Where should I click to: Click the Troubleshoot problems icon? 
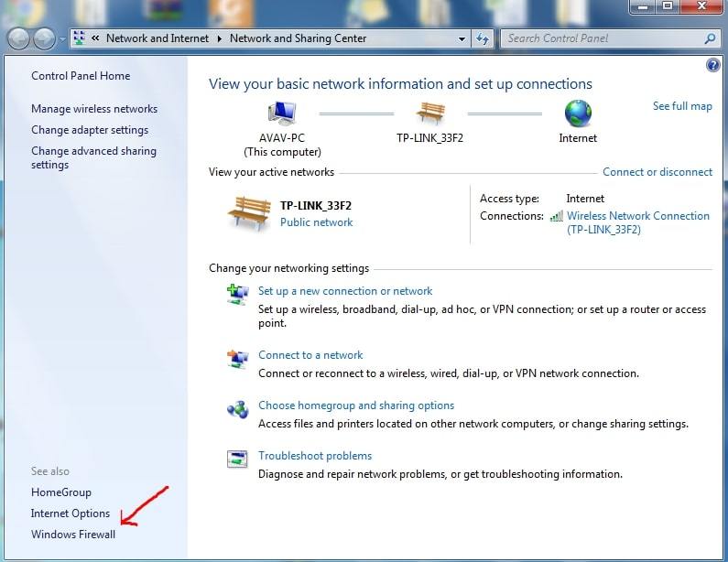coord(237,459)
